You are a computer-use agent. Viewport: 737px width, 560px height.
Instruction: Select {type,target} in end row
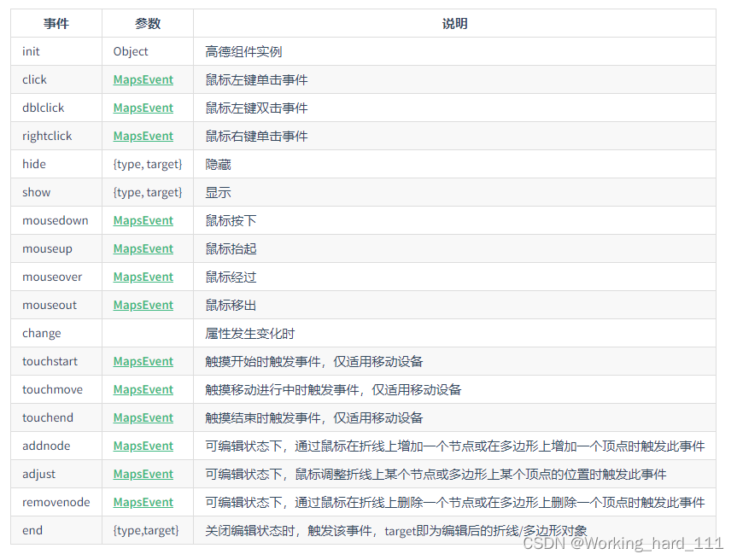coord(146,531)
